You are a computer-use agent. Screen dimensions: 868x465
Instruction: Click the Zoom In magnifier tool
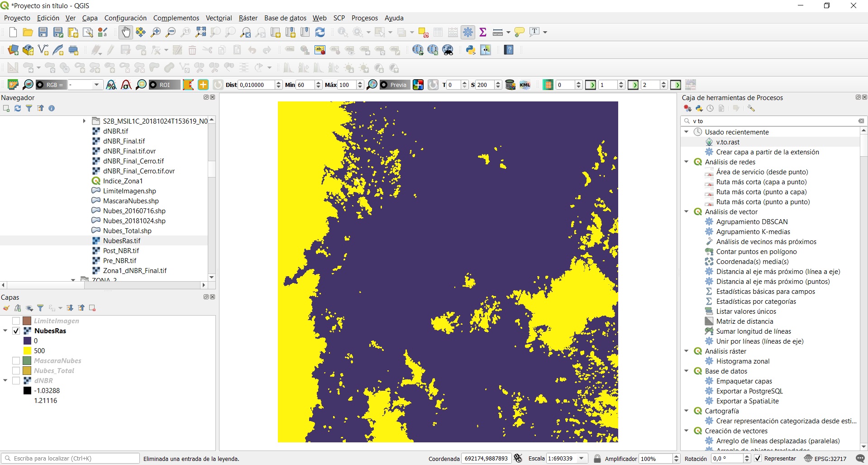[156, 32]
